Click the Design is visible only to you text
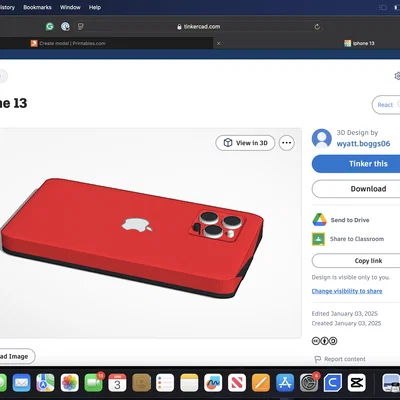The width and height of the screenshot is (400, 400). 350,277
